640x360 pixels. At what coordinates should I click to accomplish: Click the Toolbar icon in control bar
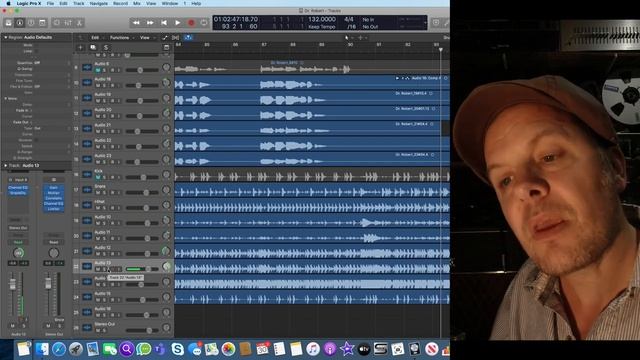[42, 23]
